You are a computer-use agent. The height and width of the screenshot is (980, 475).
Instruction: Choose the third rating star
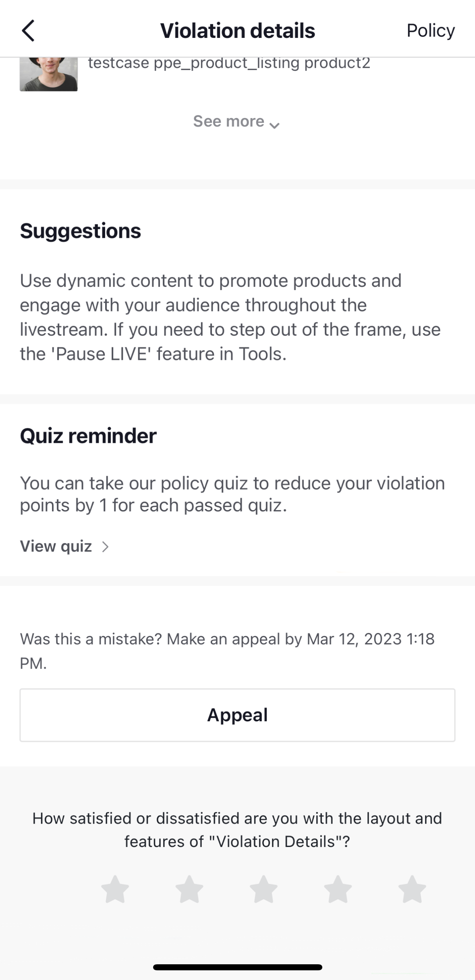point(263,889)
